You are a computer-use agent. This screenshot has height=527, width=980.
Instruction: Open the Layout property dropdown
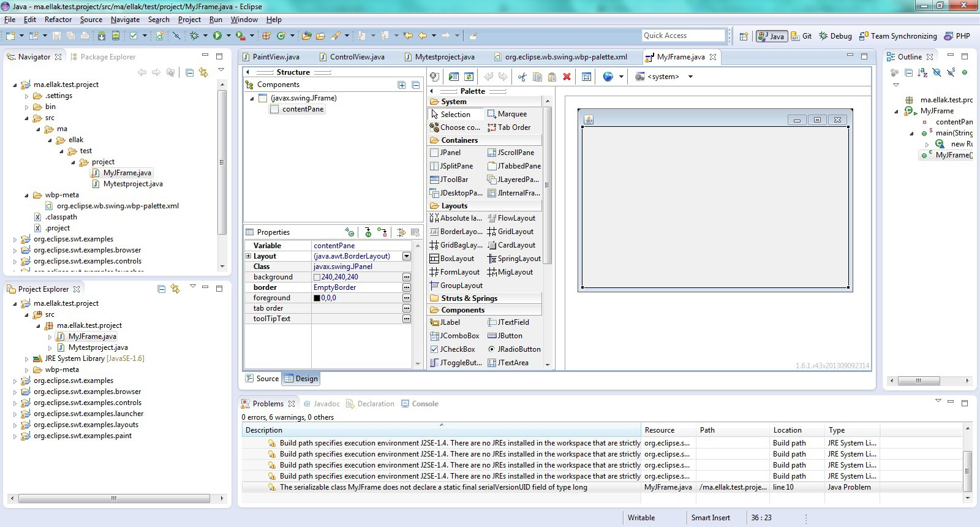[406, 256]
